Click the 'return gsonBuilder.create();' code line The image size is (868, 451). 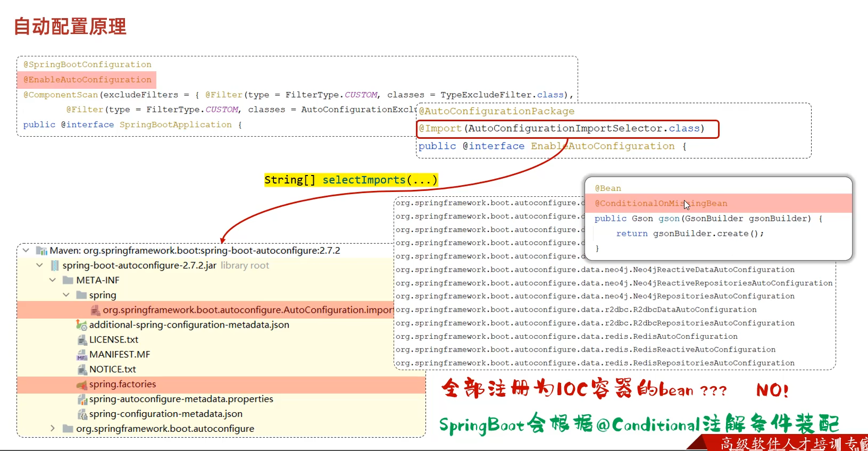pyautogui.click(x=690, y=233)
